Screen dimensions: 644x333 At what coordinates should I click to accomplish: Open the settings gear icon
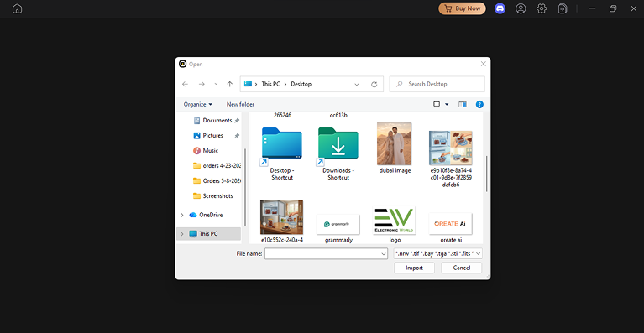point(542,8)
